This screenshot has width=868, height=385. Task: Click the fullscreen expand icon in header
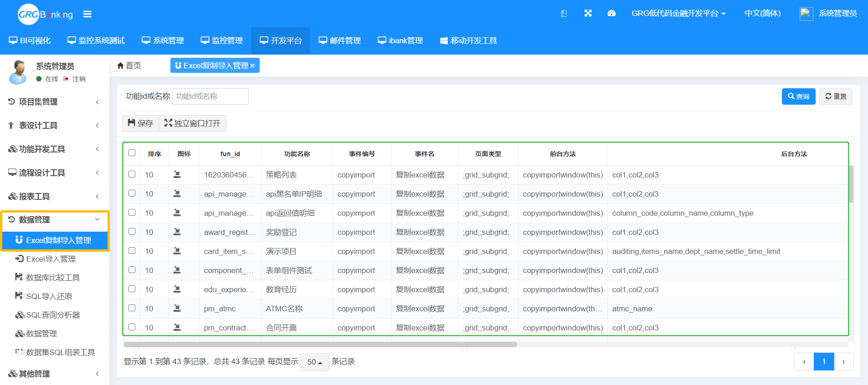coord(588,14)
